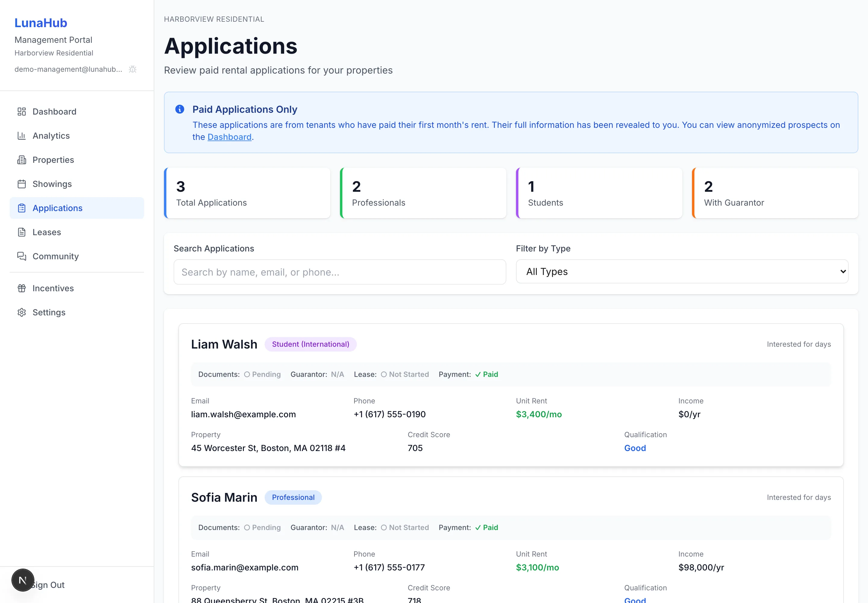Screen dimensions: 868x603
Task: Click the Paid Applications Only heading
Action: point(245,109)
